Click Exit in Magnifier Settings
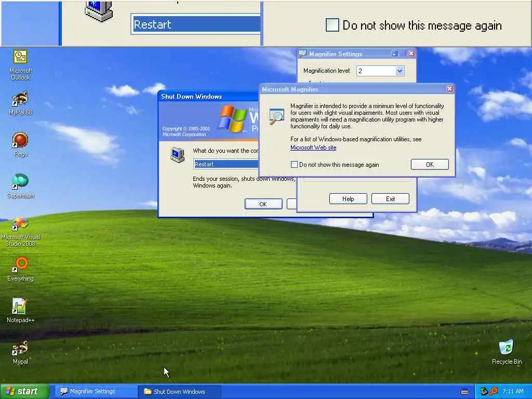 (390, 199)
